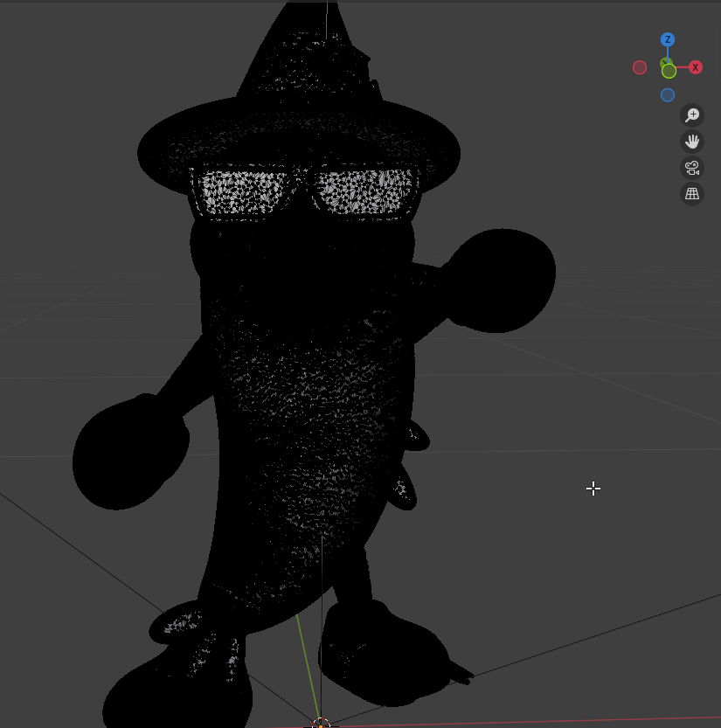Click the blue Z axis gizmo handle
Image resolution: width=721 pixels, height=728 pixels.
pos(668,39)
